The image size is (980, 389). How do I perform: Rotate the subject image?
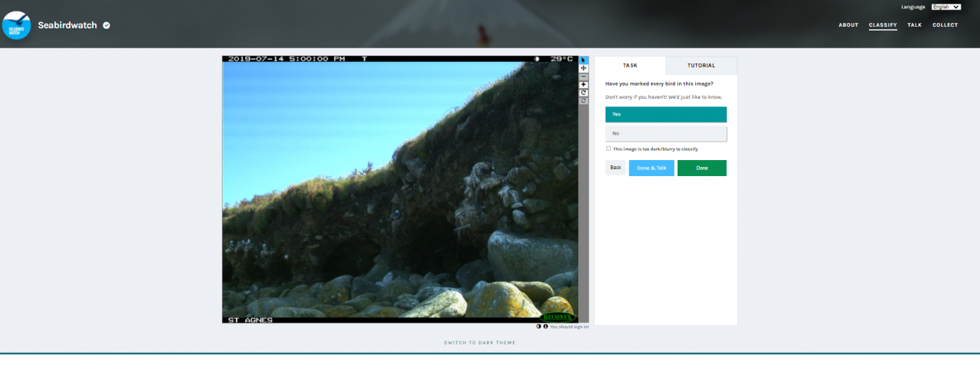pyautogui.click(x=583, y=93)
